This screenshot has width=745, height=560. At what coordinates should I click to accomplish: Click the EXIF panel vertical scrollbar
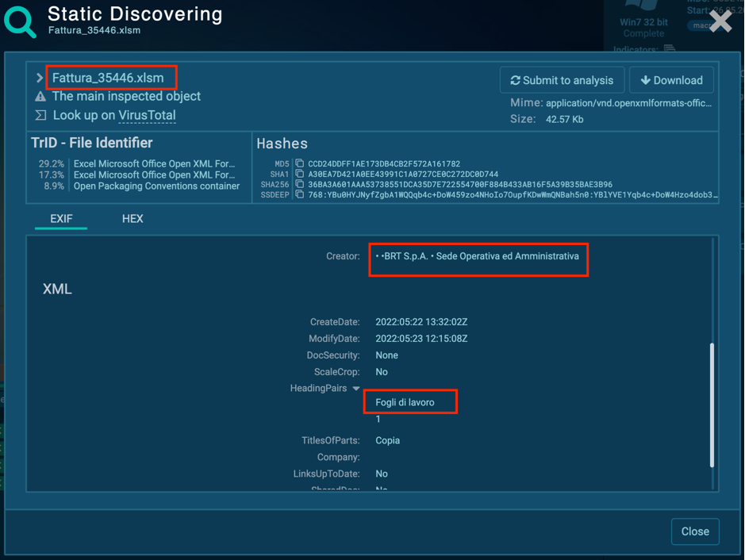[712, 405]
